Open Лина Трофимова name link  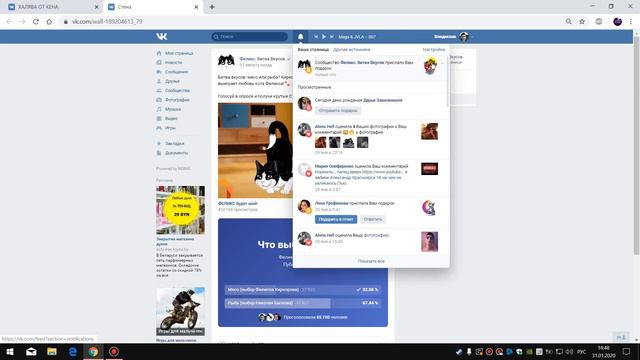331,203
